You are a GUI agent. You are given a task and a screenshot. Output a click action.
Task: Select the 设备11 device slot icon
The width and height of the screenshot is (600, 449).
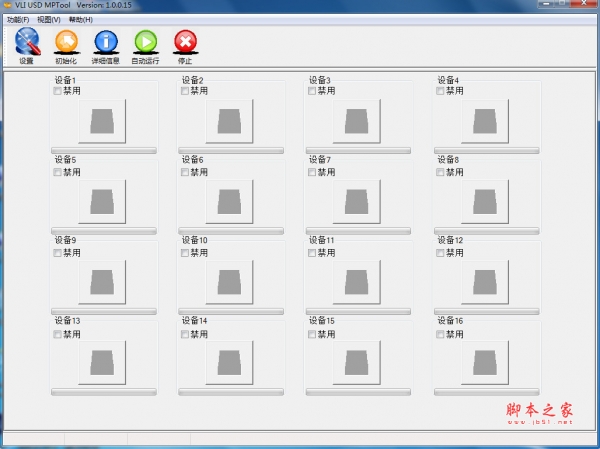357,282
